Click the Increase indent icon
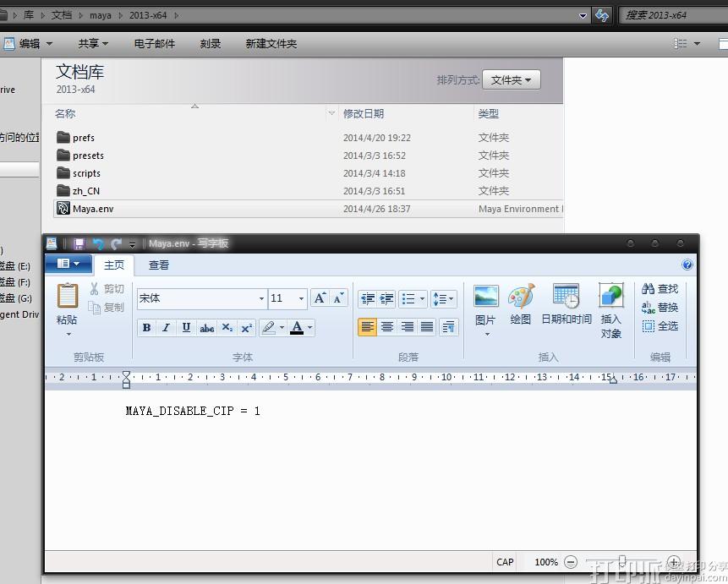This screenshot has width=728, height=584. click(386, 298)
